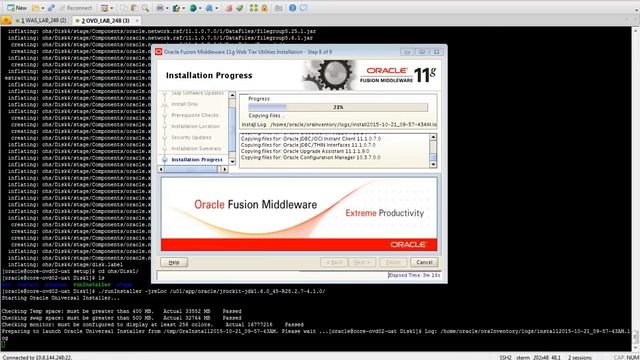Click the '2 sessions' status bar entry

click(x=580, y=357)
